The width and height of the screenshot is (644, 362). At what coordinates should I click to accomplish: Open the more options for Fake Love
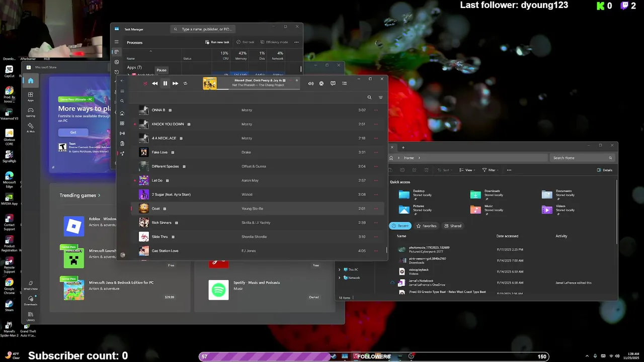[376, 152]
